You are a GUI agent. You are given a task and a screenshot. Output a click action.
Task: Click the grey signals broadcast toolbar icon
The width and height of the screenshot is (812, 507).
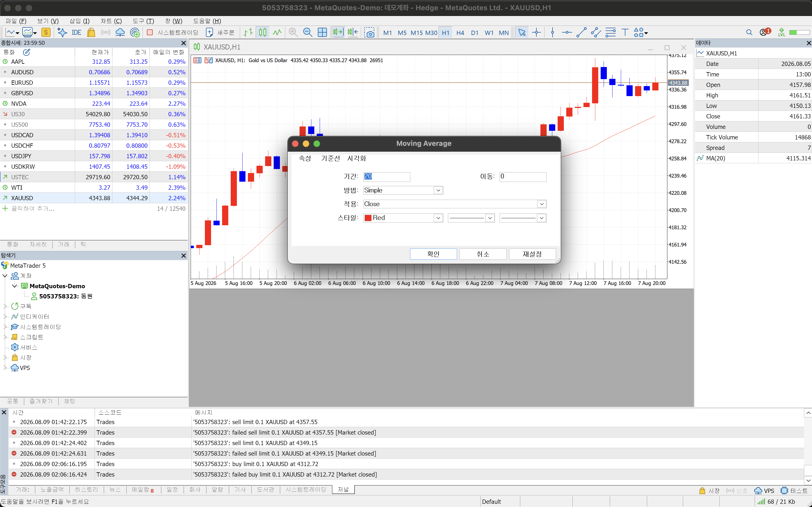(105, 33)
